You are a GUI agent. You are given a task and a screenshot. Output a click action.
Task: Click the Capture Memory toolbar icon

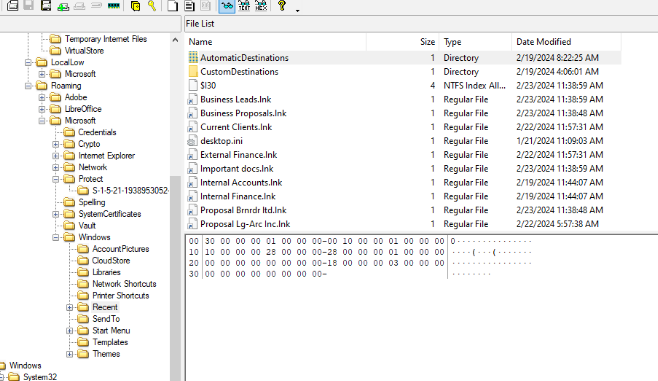[x=114, y=6]
